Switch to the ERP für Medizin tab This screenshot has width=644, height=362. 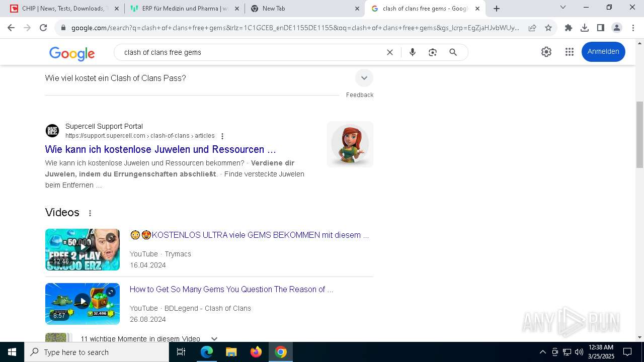(x=185, y=9)
